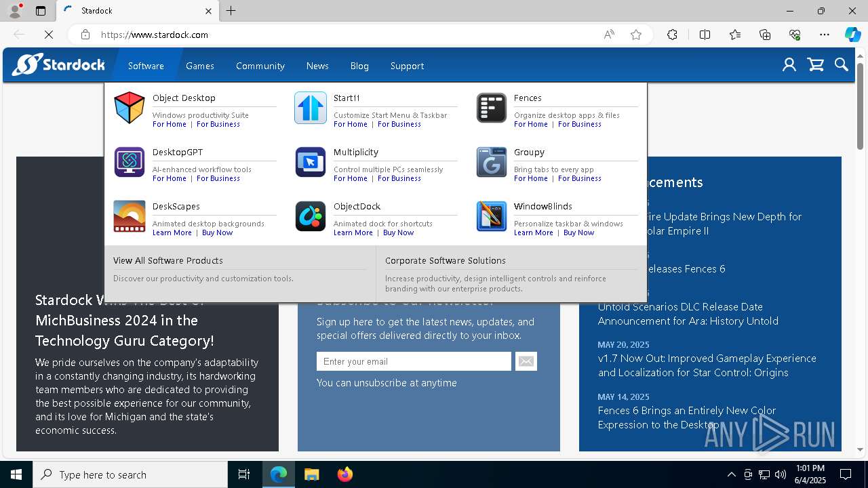Open Edge Settings and more menu
The width and height of the screenshot is (868, 488).
point(825,35)
